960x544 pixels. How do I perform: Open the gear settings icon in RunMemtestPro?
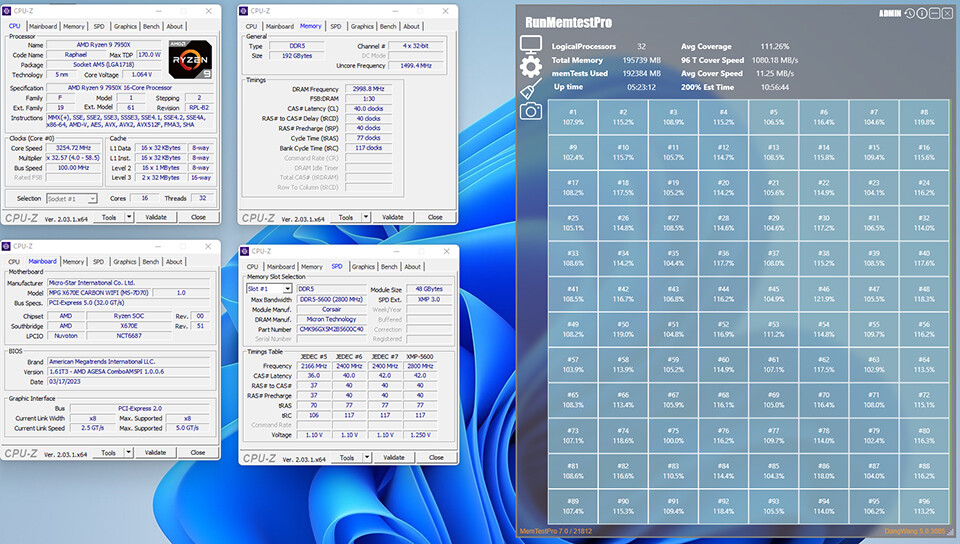531,67
